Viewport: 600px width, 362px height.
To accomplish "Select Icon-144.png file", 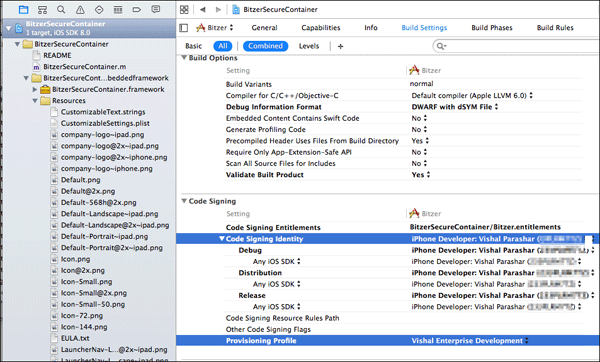I will click(84, 327).
